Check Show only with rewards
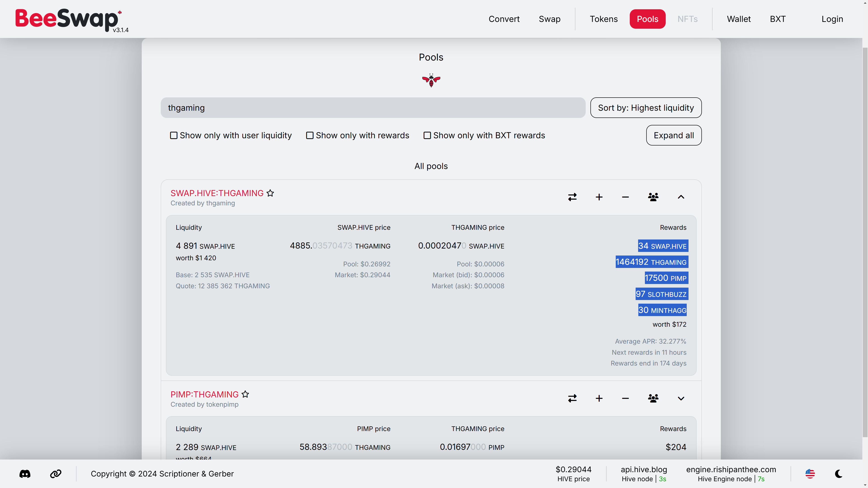 [x=357, y=135]
